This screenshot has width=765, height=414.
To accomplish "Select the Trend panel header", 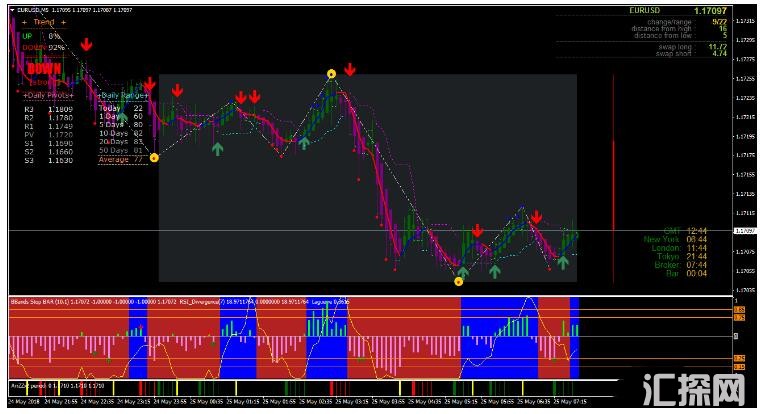I will coord(44,22).
